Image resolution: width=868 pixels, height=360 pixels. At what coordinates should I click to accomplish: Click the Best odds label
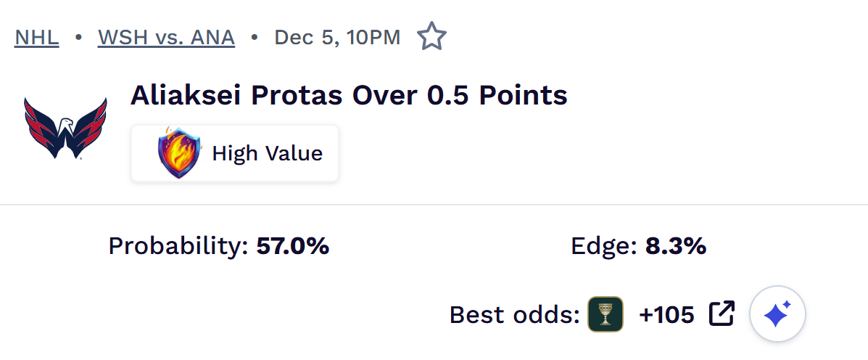click(x=514, y=315)
